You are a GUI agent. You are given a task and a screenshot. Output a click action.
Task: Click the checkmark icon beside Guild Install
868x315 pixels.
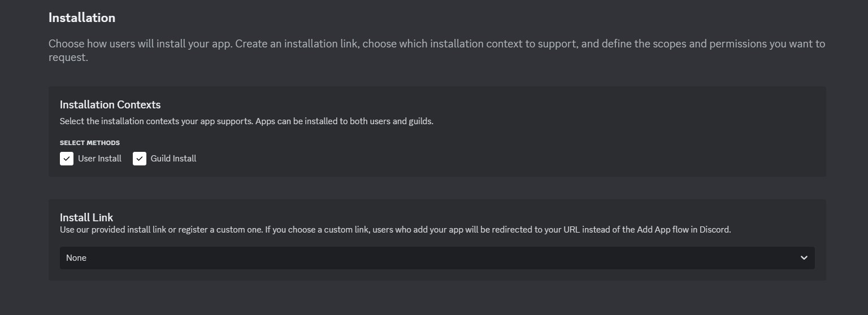140,159
